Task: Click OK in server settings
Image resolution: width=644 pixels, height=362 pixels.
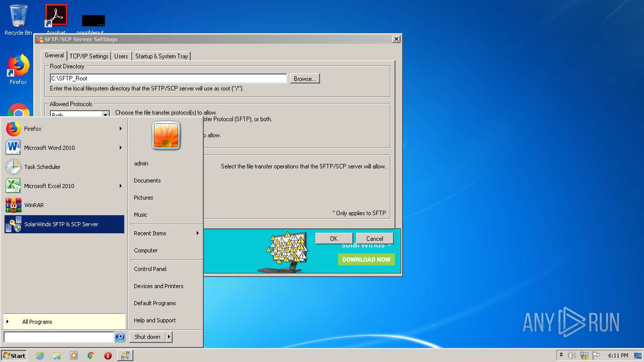Action: 334,239
